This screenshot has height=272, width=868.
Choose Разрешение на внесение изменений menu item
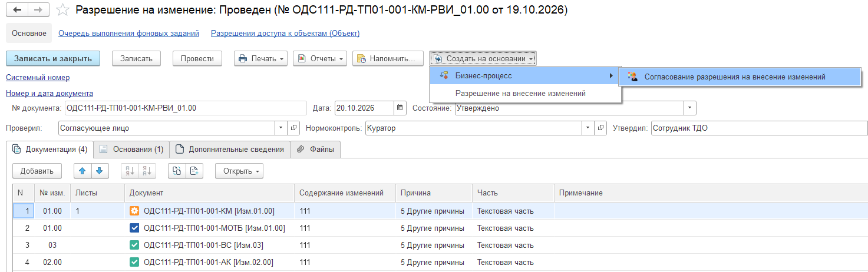(x=524, y=93)
